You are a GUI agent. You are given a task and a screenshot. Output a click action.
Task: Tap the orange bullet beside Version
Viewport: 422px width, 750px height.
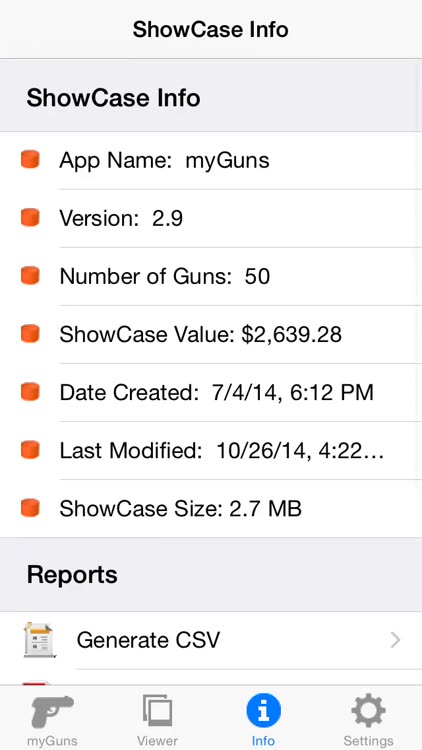pos(30,218)
